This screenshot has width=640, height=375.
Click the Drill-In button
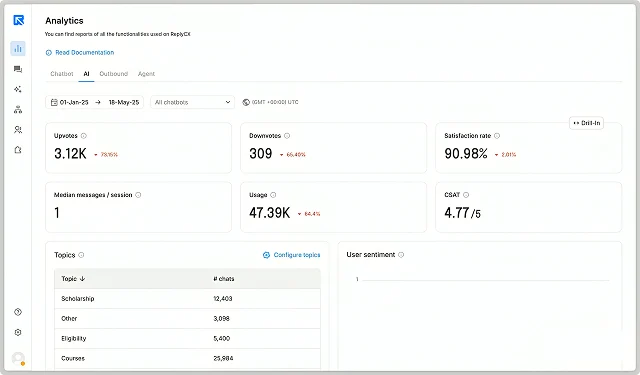pos(587,123)
